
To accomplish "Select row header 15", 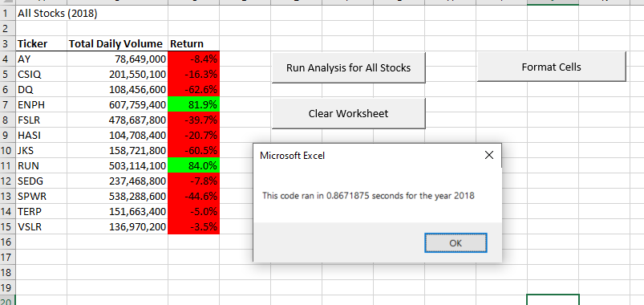I will click(7, 226).
